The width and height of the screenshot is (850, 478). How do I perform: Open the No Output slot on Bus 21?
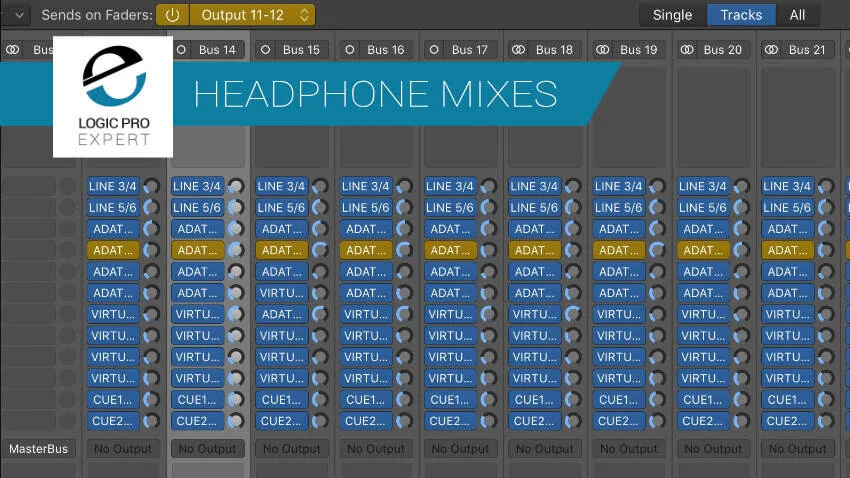click(798, 449)
